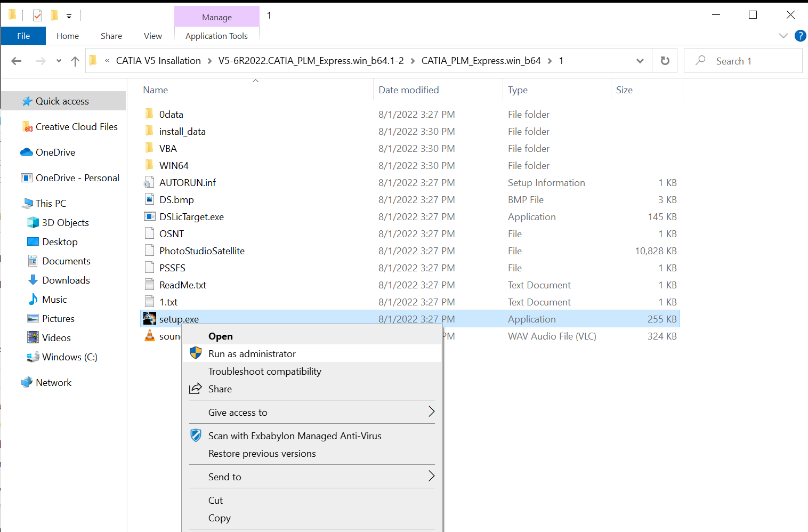This screenshot has width=808, height=532.
Task: Choose Restore previous versions
Action: 312,453
